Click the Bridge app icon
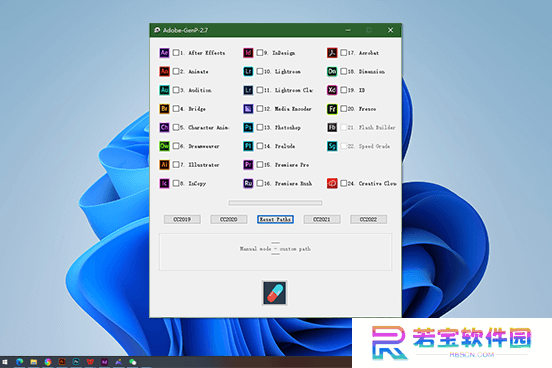 164,109
